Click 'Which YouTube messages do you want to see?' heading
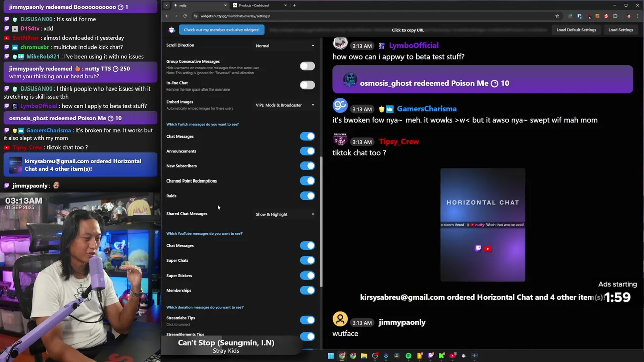Screen dimensions: 644x362 [x=204, y=233]
